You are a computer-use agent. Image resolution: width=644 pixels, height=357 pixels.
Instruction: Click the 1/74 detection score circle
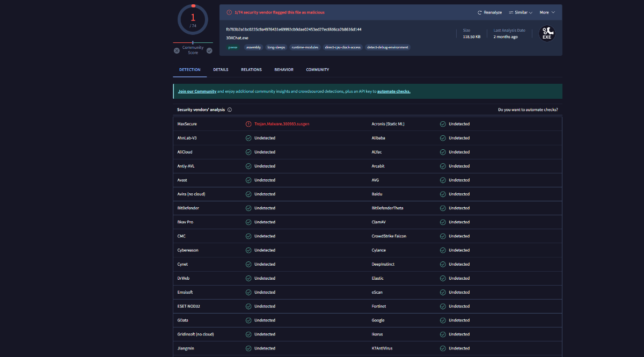pos(193,19)
